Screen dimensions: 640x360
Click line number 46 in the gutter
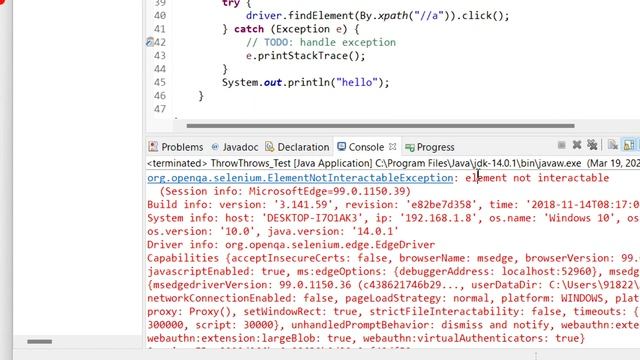(160, 96)
